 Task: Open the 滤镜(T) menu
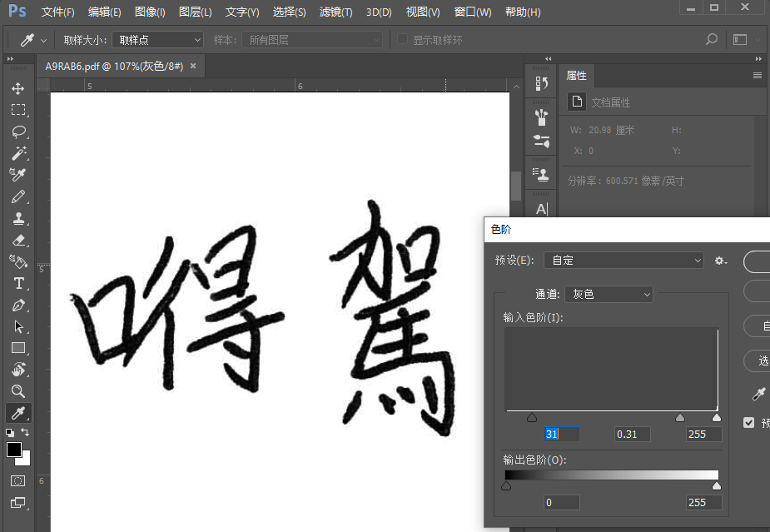point(336,12)
